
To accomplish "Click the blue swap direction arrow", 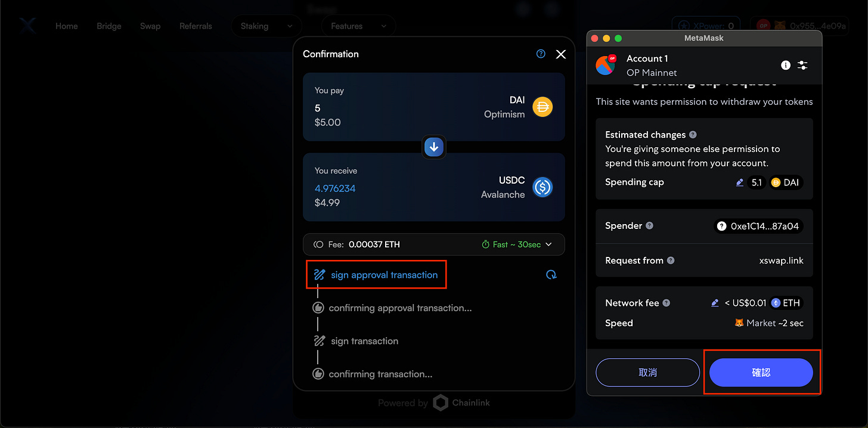I will click(x=433, y=147).
